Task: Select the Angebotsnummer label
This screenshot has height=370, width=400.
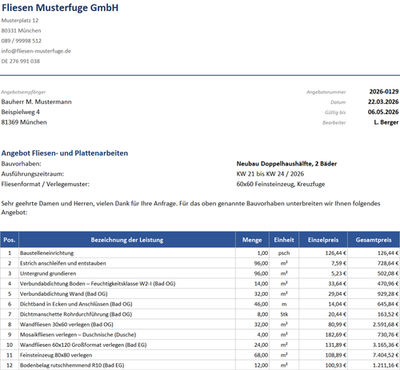Action: [x=326, y=92]
